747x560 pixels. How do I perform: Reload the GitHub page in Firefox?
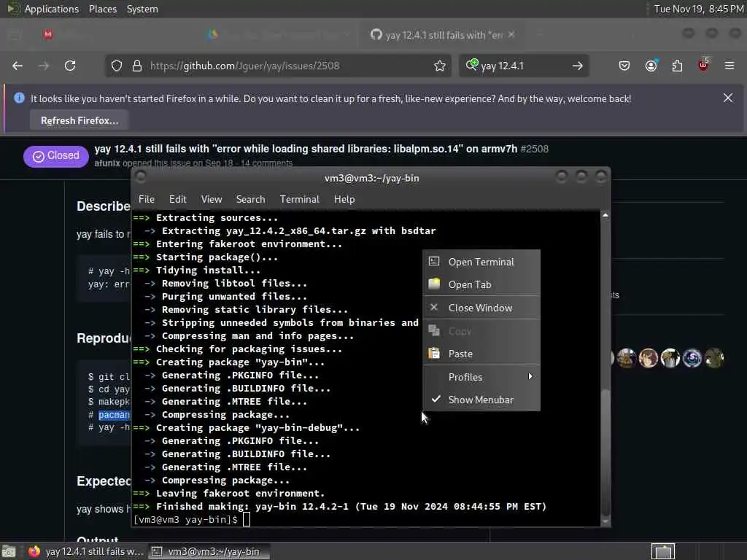click(x=70, y=66)
